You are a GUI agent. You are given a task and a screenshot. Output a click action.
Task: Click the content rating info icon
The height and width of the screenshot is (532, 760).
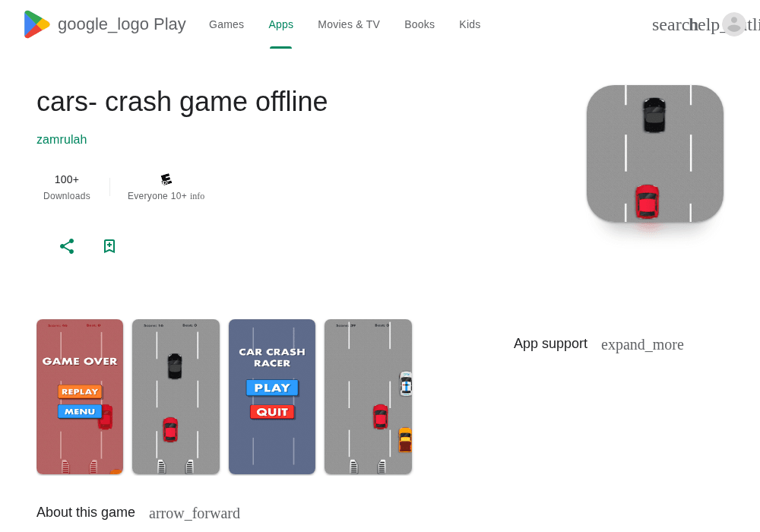pyautogui.click(x=198, y=196)
